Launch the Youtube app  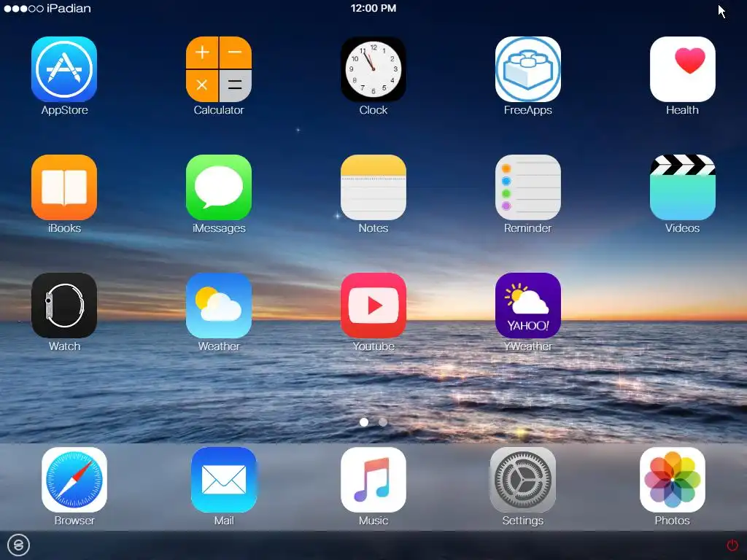[373, 306]
